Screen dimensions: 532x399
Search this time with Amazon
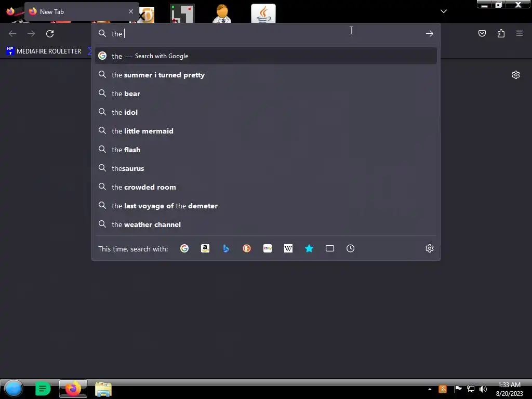[205, 249]
